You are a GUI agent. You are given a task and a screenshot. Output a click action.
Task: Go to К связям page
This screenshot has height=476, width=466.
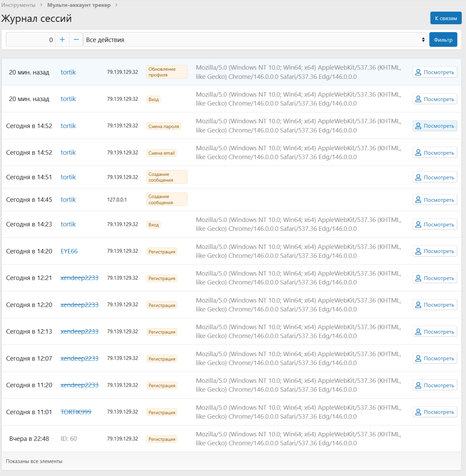click(x=446, y=18)
